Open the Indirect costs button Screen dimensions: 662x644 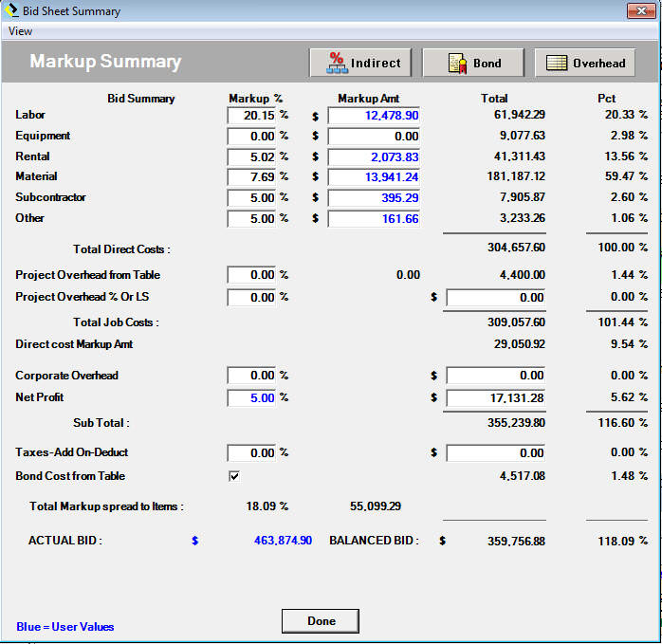pyautogui.click(x=360, y=63)
